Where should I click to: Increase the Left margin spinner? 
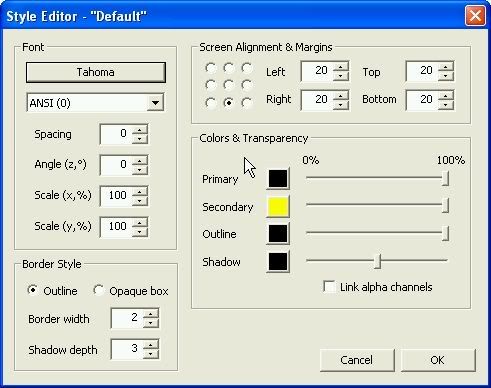(341, 67)
